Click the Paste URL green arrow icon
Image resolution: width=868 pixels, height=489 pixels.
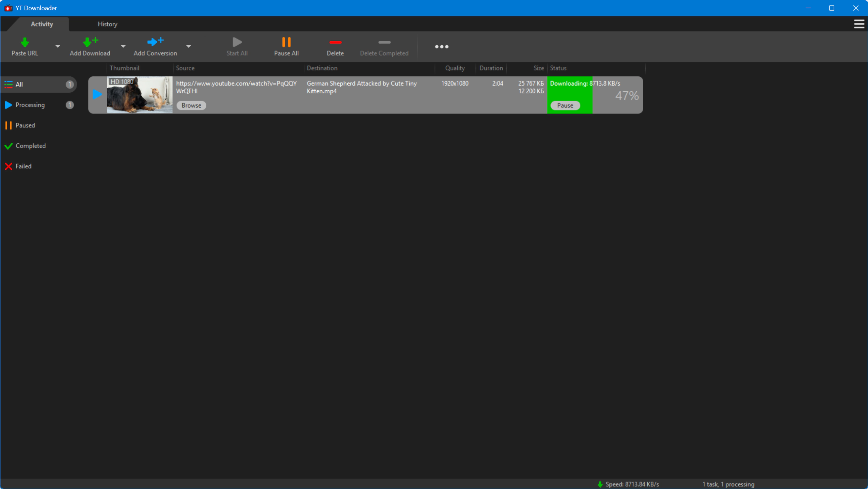coord(25,42)
